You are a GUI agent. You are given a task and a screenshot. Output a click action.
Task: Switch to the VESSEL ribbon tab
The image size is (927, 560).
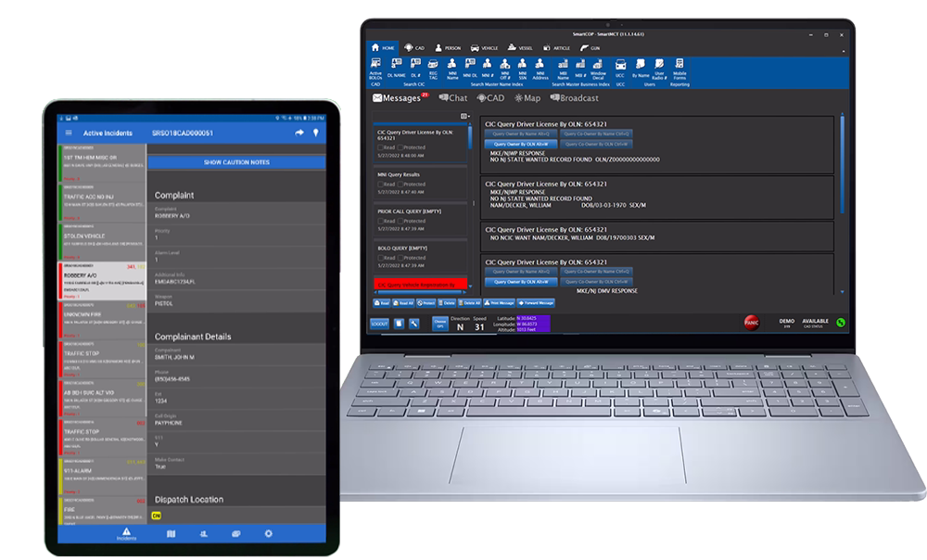point(520,48)
